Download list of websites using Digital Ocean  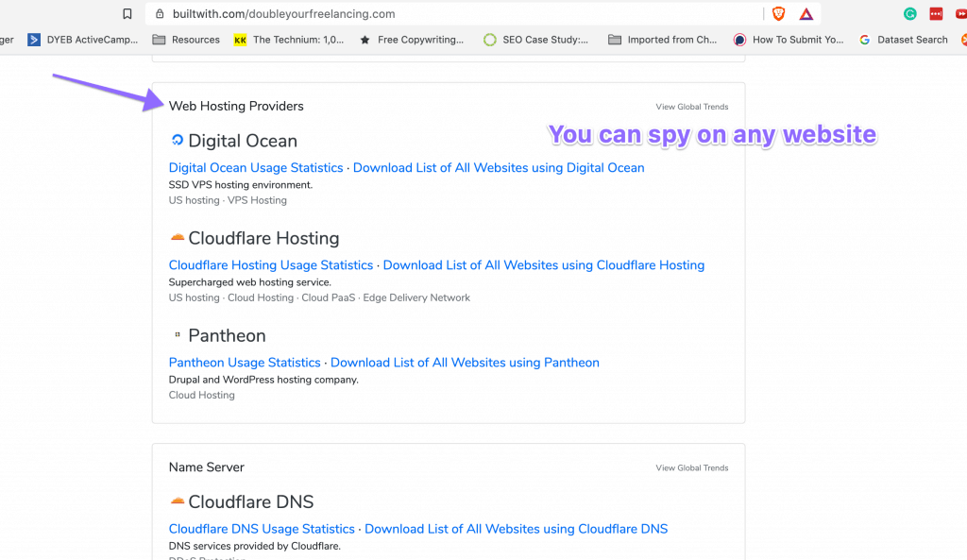click(x=499, y=168)
